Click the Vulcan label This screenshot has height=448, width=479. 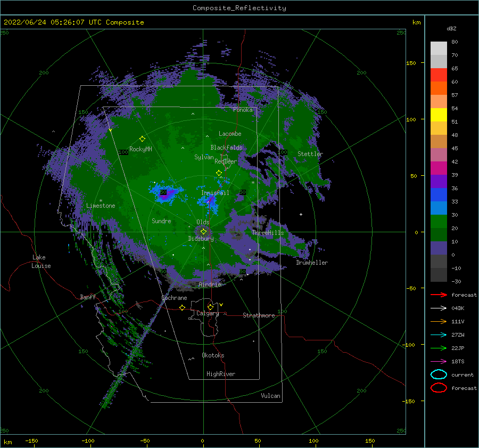(x=271, y=396)
